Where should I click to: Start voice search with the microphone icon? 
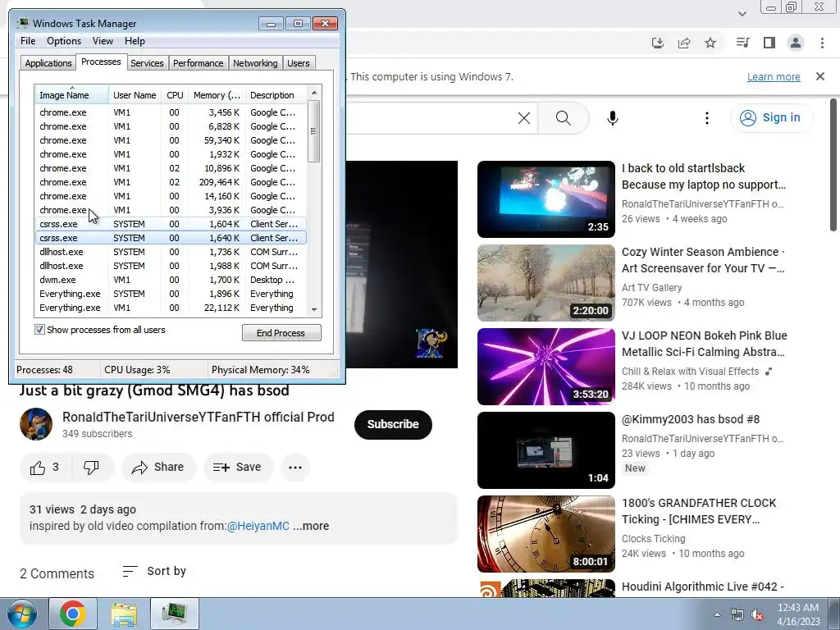click(613, 118)
